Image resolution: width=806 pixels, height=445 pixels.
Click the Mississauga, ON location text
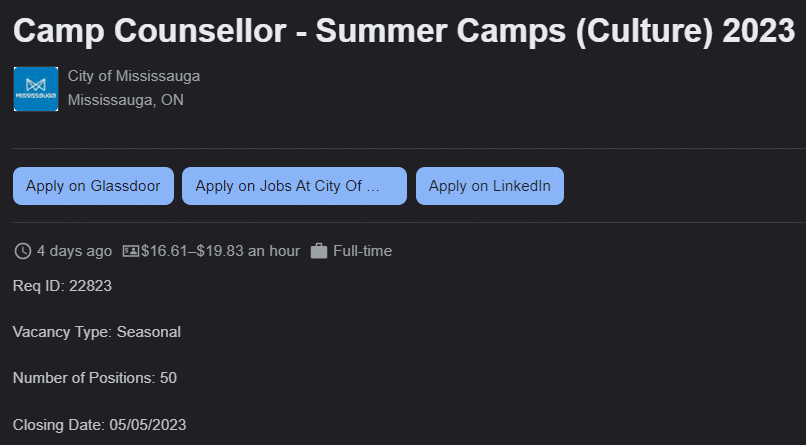125,100
